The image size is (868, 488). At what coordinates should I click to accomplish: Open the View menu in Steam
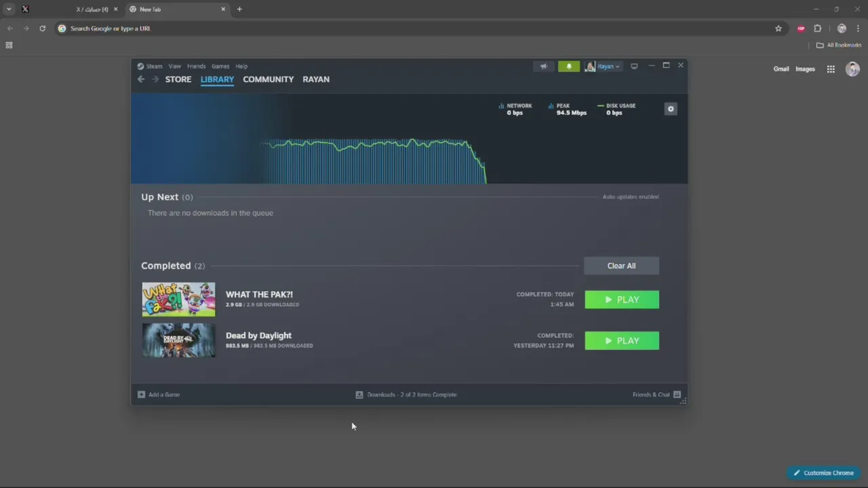pos(175,66)
